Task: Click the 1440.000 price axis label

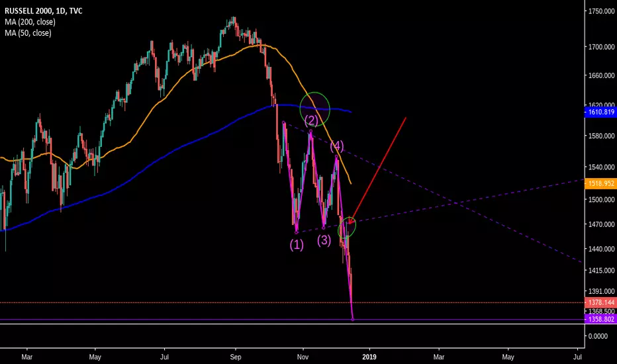Action: [601, 249]
